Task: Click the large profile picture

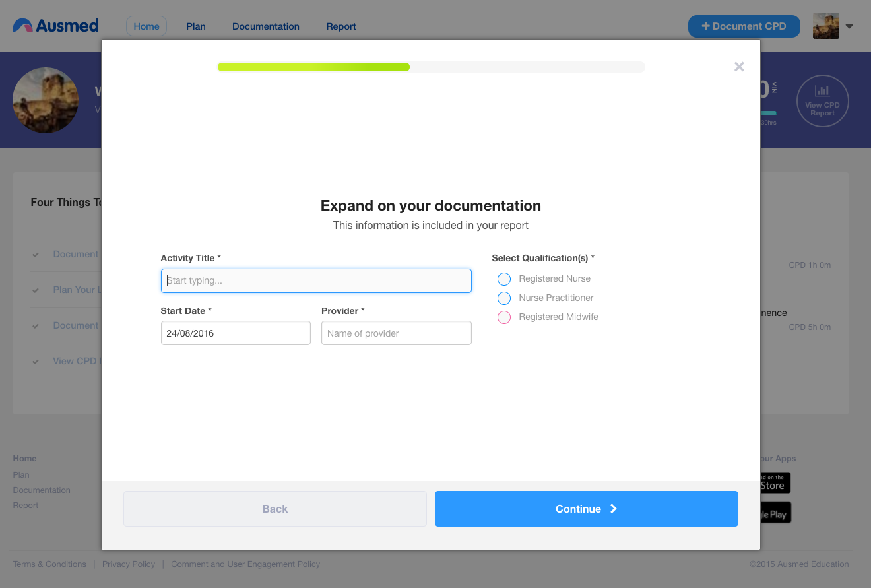Action: 46,100
